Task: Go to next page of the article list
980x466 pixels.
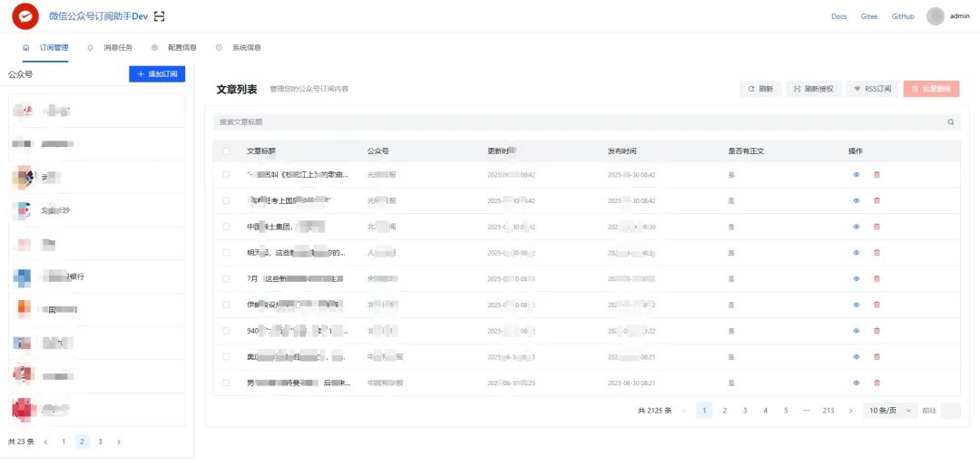Action: point(850,411)
